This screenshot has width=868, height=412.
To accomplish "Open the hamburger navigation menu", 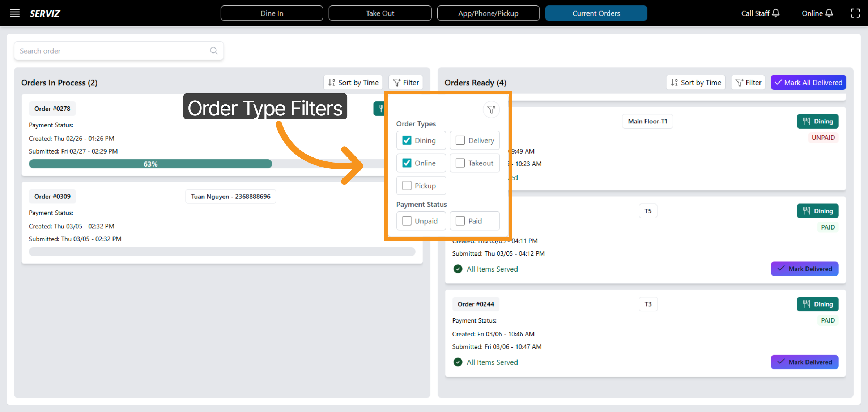I will [15, 13].
